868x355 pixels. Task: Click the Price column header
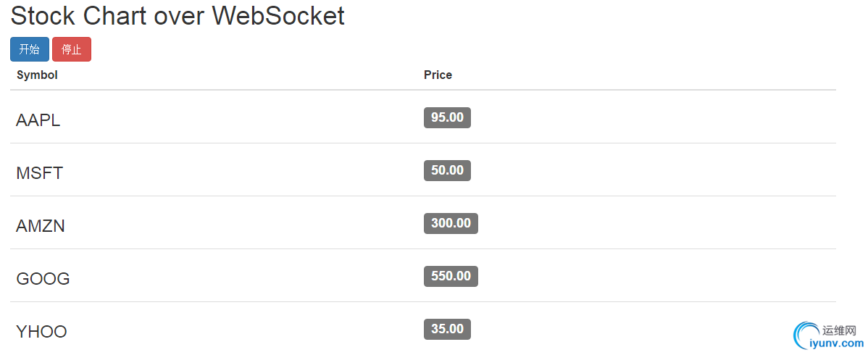tap(438, 75)
